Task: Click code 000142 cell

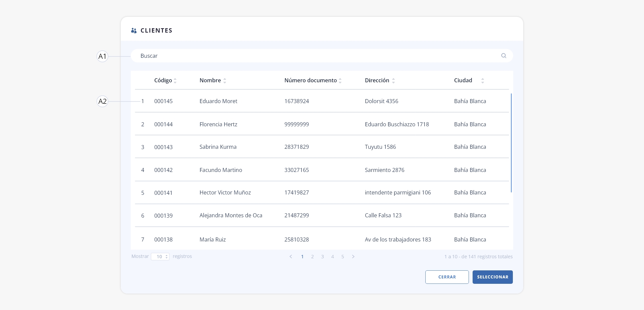Action: 163,170
